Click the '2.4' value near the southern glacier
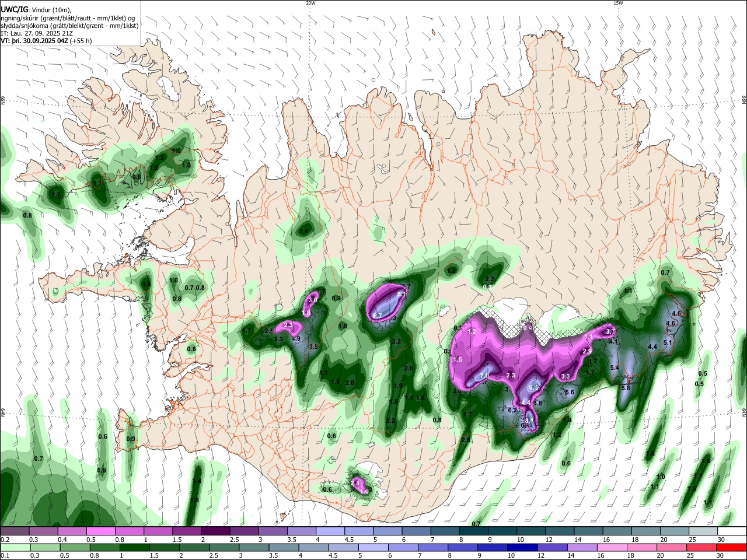The height and width of the screenshot is (560, 747). (x=355, y=483)
